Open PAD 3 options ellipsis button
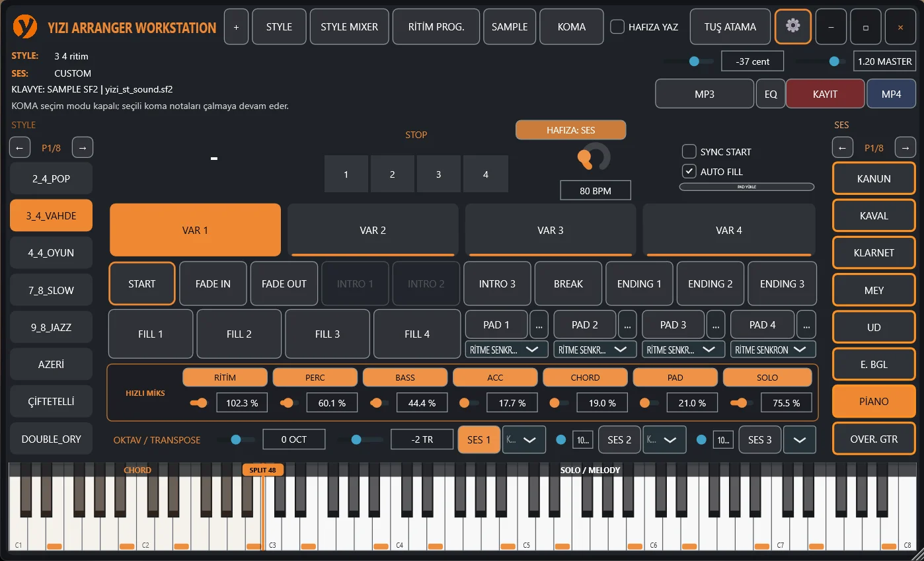 coord(716,324)
